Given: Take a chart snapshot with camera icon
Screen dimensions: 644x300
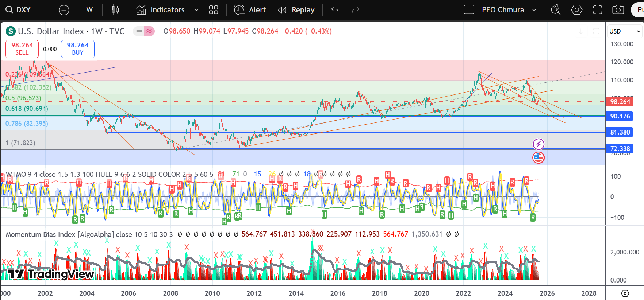Looking at the screenshot, I should point(618,10).
